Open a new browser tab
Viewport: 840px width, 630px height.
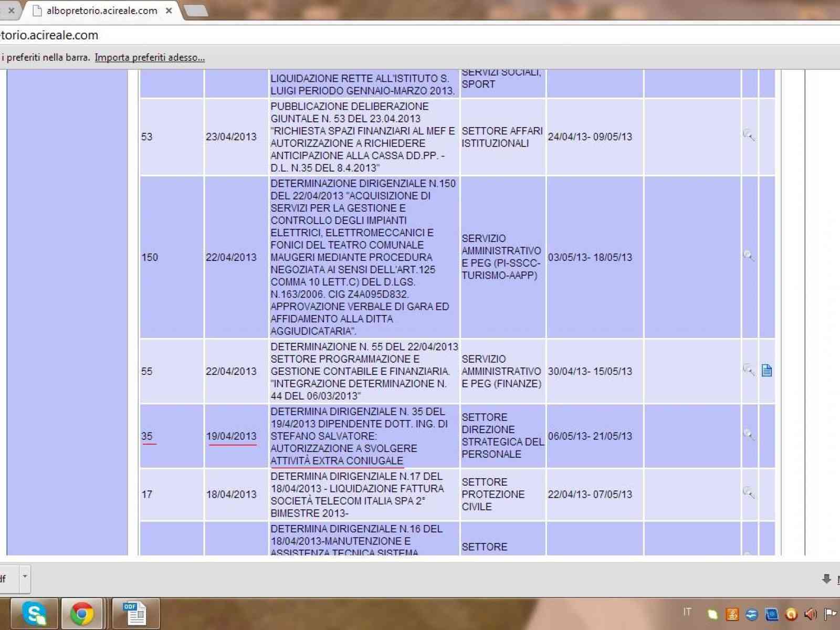(x=196, y=10)
